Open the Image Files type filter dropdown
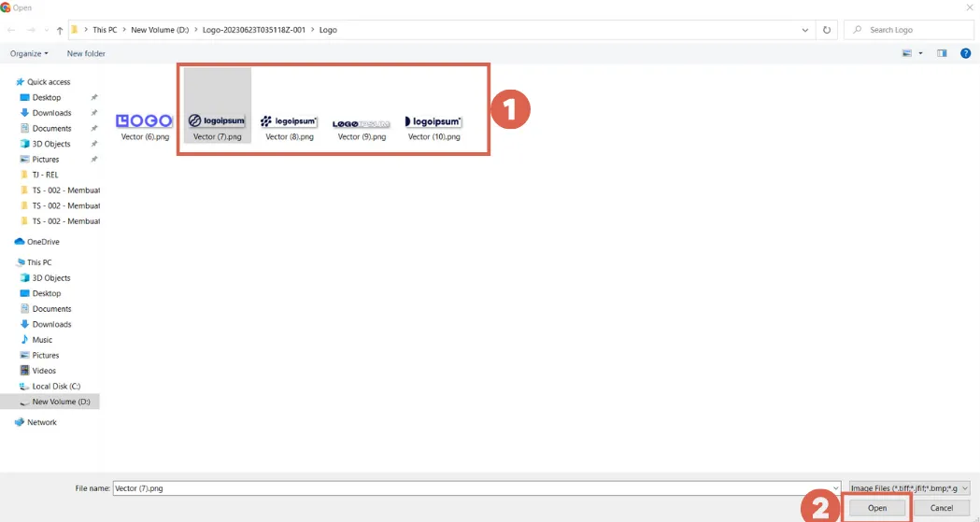Image resolution: width=980 pixels, height=522 pixels. pyautogui.click(x=909, y=488)
